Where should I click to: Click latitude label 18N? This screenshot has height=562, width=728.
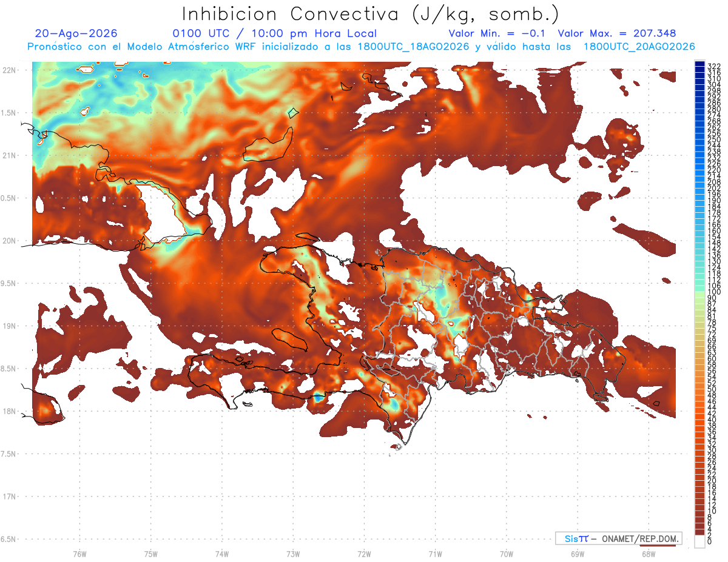pyautogui.click(x=8, y=411)
